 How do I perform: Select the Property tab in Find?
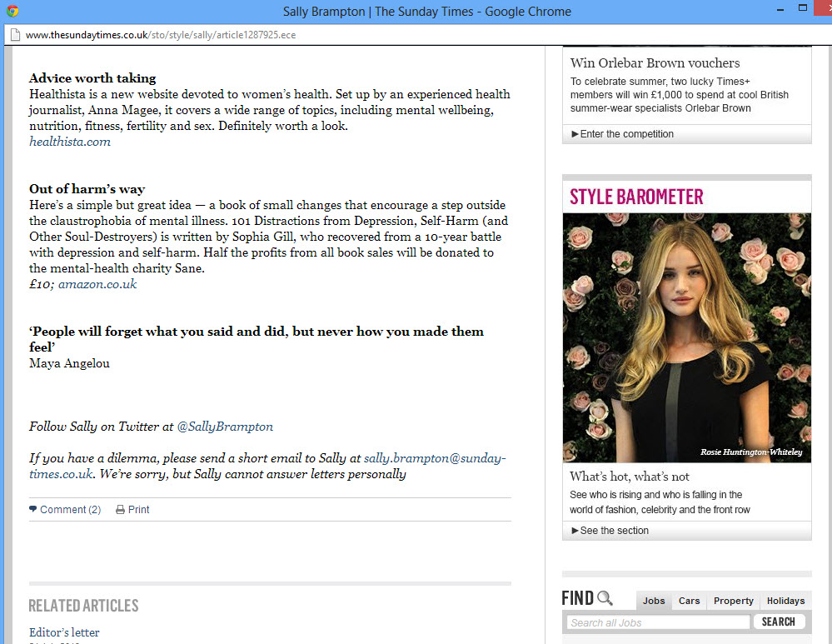click(x=733, y=601)
